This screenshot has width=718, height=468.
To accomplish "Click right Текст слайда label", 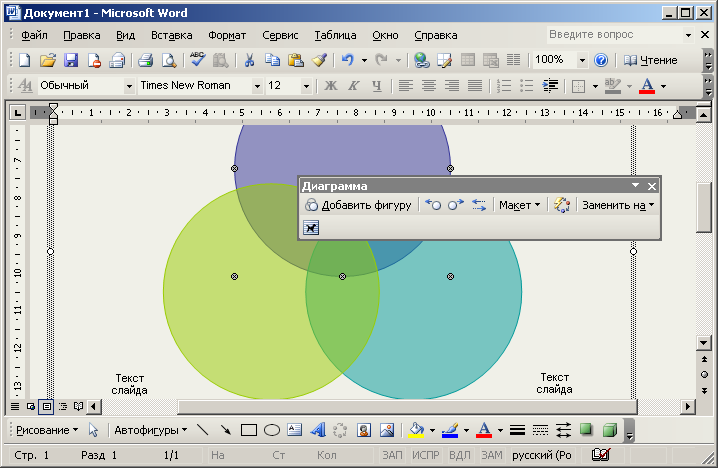I will 555,383.
